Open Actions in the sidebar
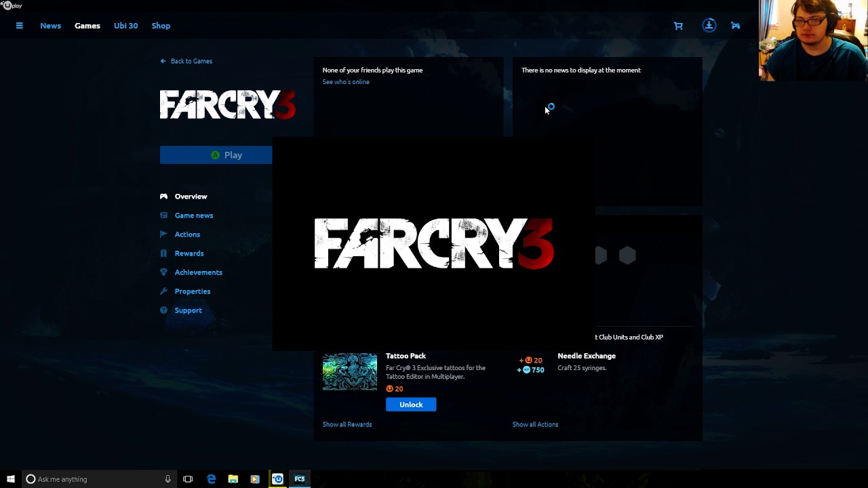This screenshot has height=488, width=868. point(187,235)
